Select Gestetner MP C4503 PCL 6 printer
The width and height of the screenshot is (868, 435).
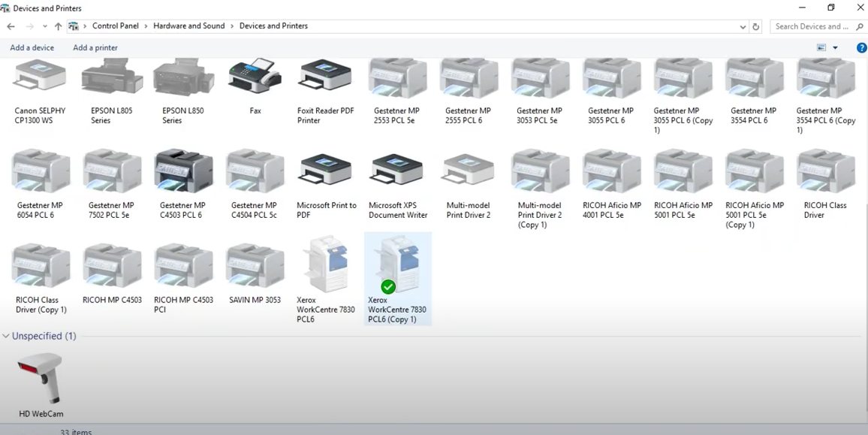tap(183, 173)
